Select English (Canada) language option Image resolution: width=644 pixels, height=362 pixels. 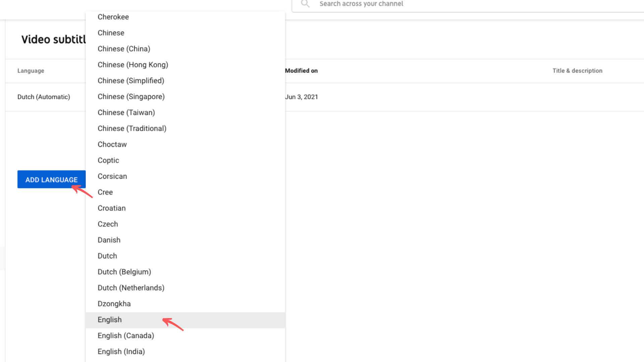pos(126,336)
